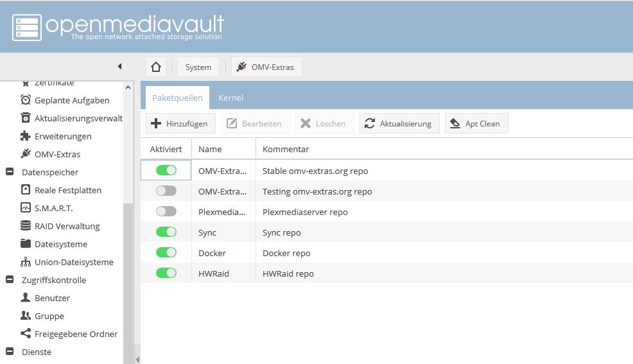Sort by the Kommentar column header
Image resolution: width=633 pixels, height=364 pixels.
click(x=444, y=149)
